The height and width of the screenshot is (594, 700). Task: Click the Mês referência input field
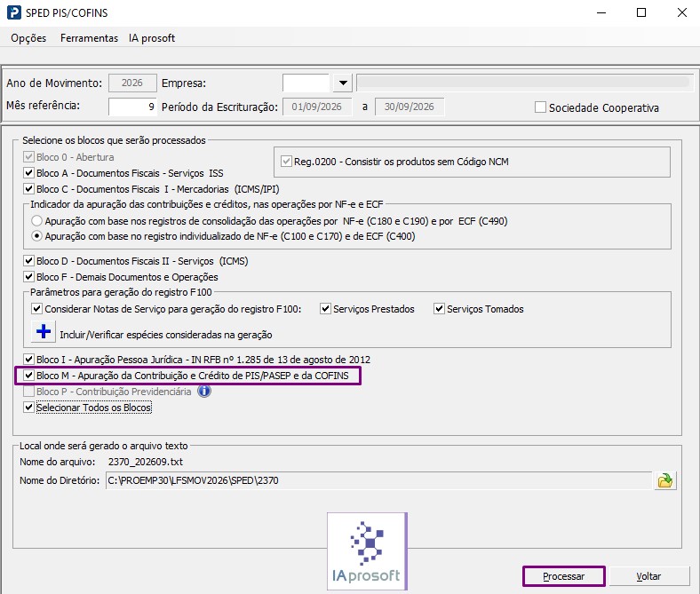pos(132,107)
